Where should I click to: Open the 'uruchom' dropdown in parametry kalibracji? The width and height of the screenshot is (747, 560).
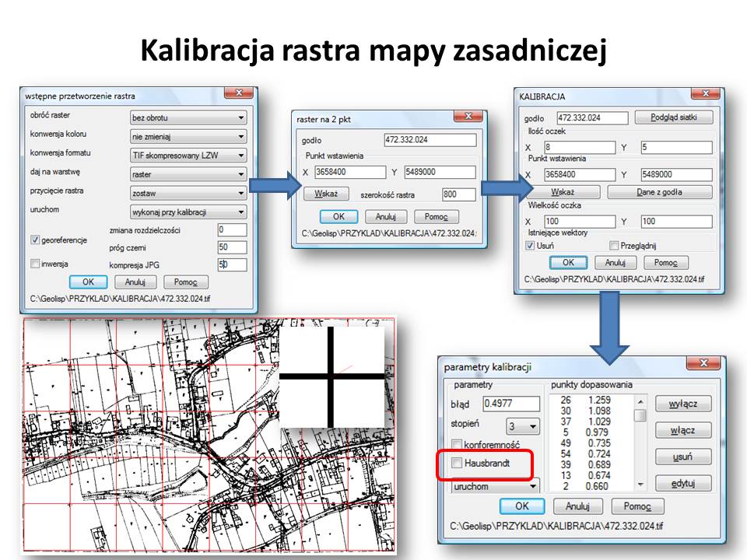(496, 487)
